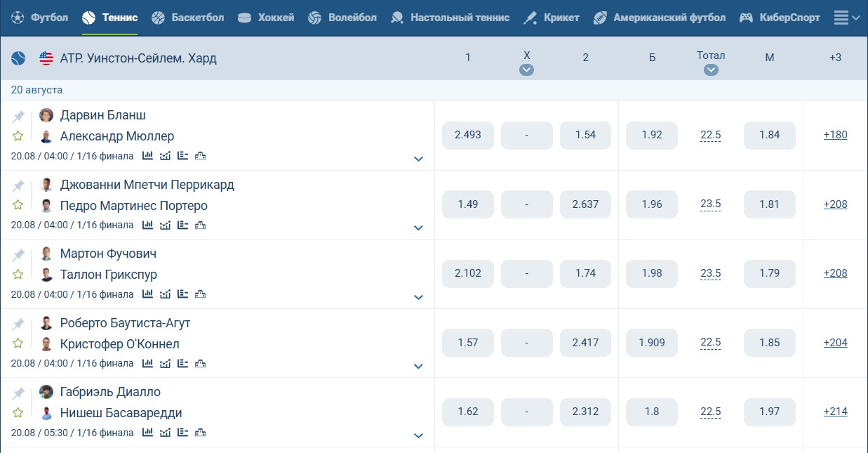Pin the Gabriel Diallo match
868x453 pixels.
coord(19,393)
